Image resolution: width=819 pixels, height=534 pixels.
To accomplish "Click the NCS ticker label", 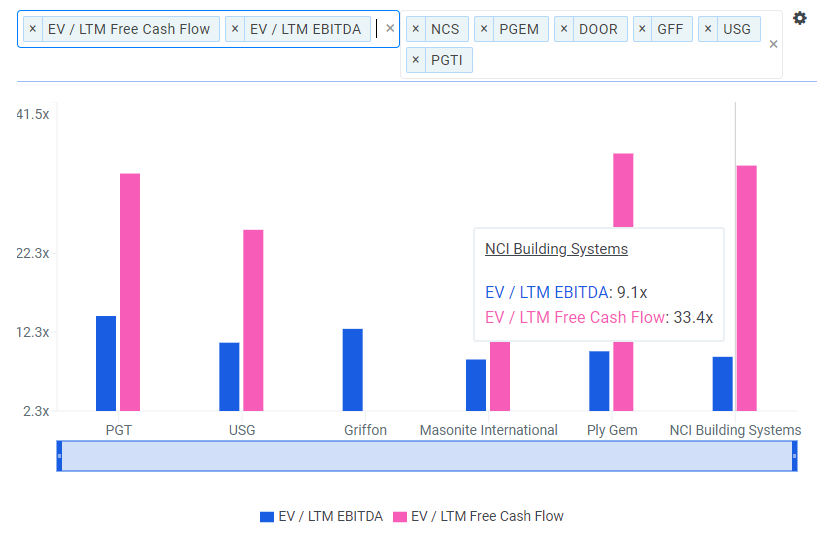I will pos(445,29).
